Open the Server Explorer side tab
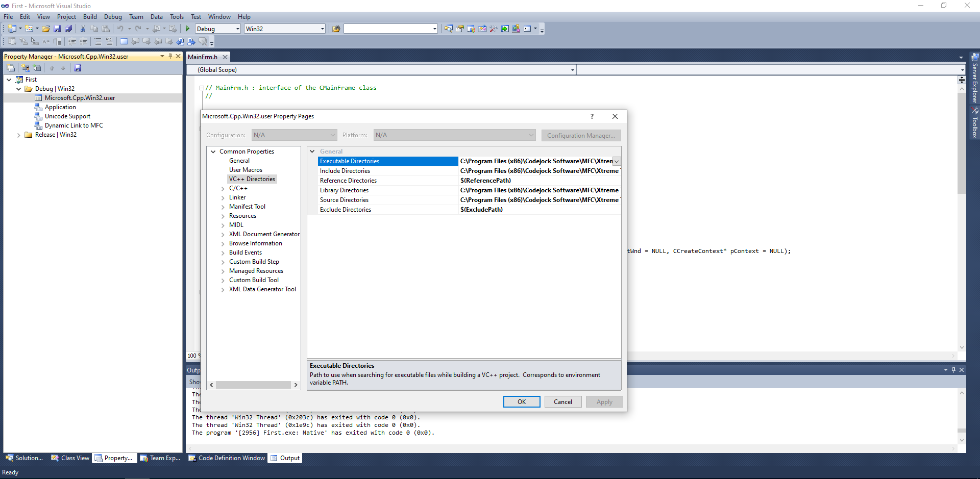 coord(975,79)
